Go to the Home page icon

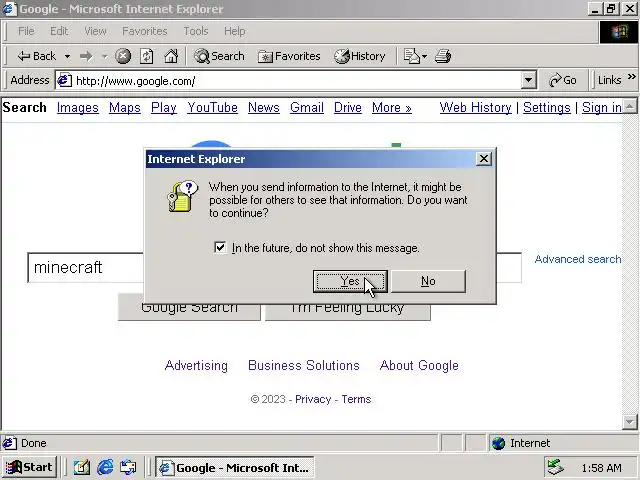(171, 56)
